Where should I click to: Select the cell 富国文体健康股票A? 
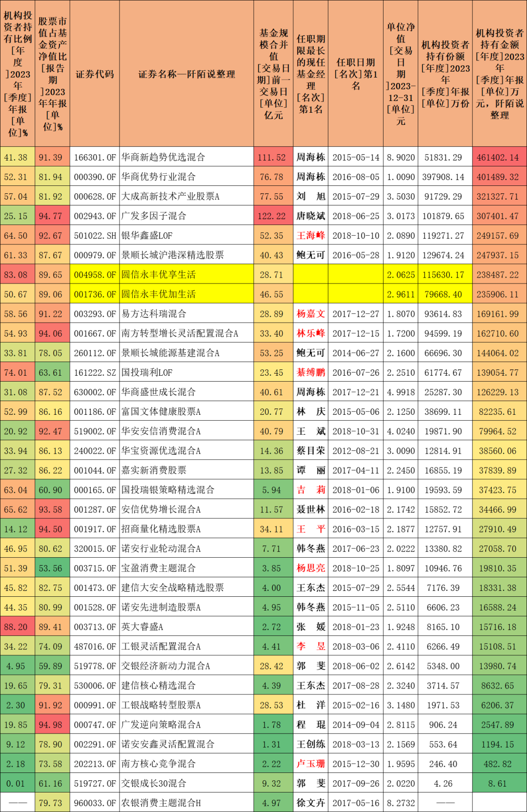coord(186,411)
